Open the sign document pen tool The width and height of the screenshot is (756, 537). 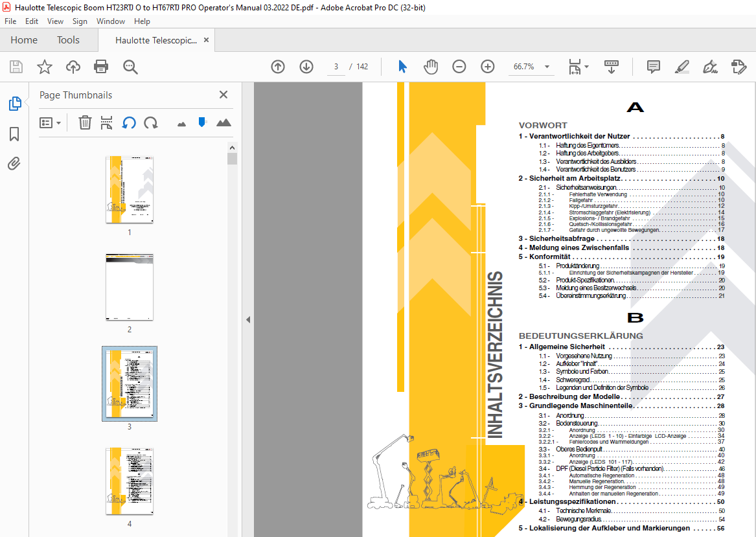coord(710,67)
